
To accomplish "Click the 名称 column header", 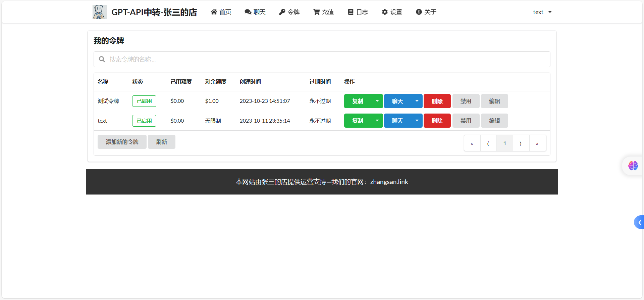I will click(103, 82).
